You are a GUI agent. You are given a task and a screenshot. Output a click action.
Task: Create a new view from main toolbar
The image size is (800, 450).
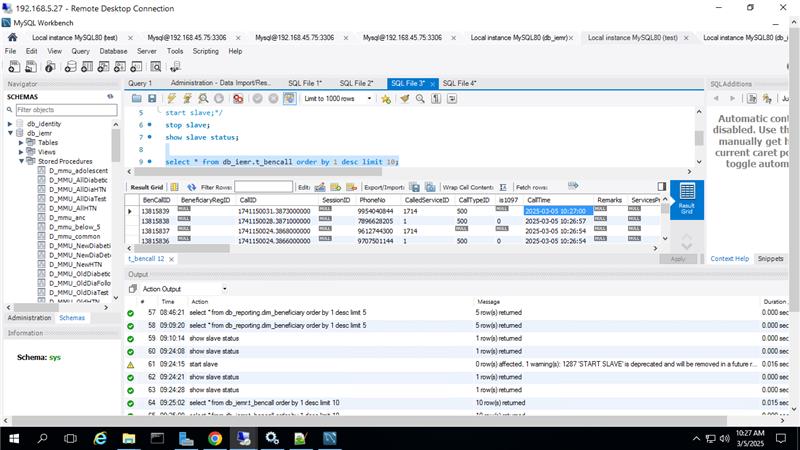point(103,67)
